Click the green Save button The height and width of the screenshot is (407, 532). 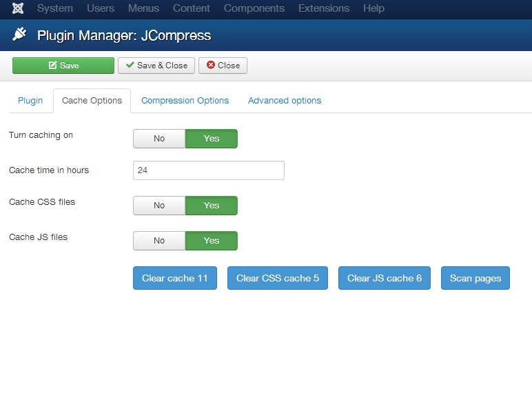tap(63, 66)
